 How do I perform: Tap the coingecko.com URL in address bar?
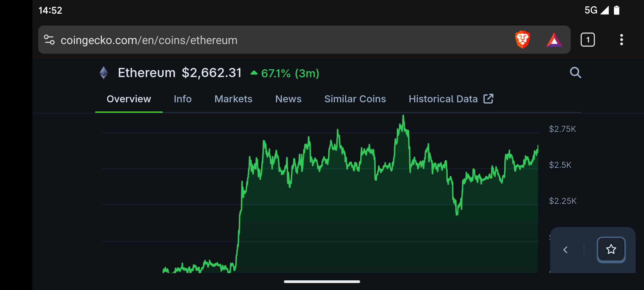coord(149,40)
